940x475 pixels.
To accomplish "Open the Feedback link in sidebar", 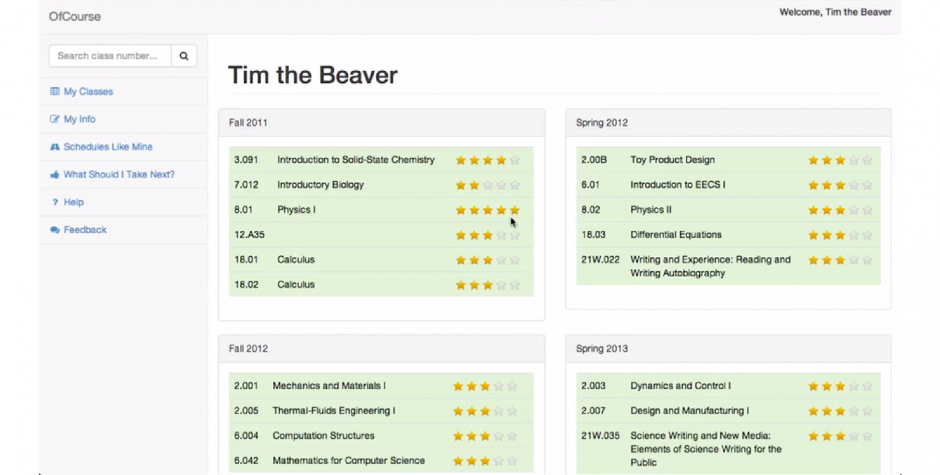I will pos(85,230).
